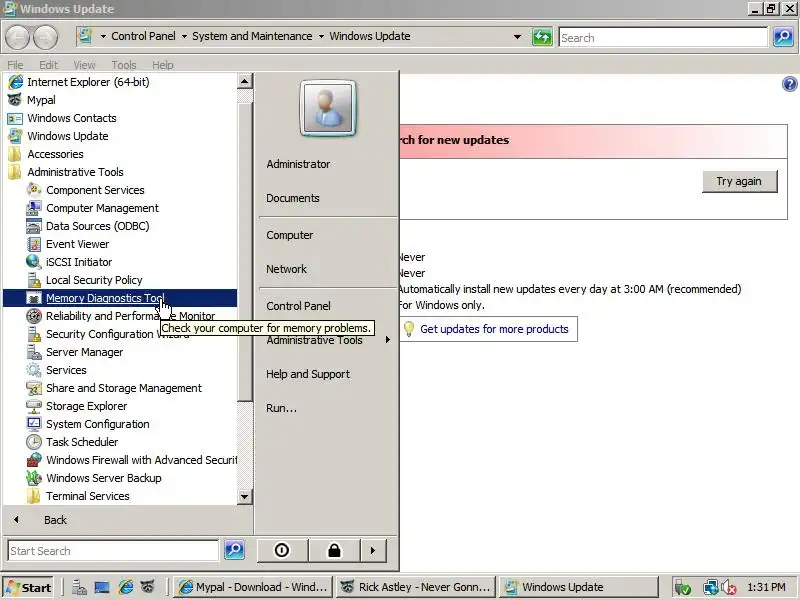Screen dimensions: 800x600
Task: Open Server Manager icon
Action: pos(34,352)
